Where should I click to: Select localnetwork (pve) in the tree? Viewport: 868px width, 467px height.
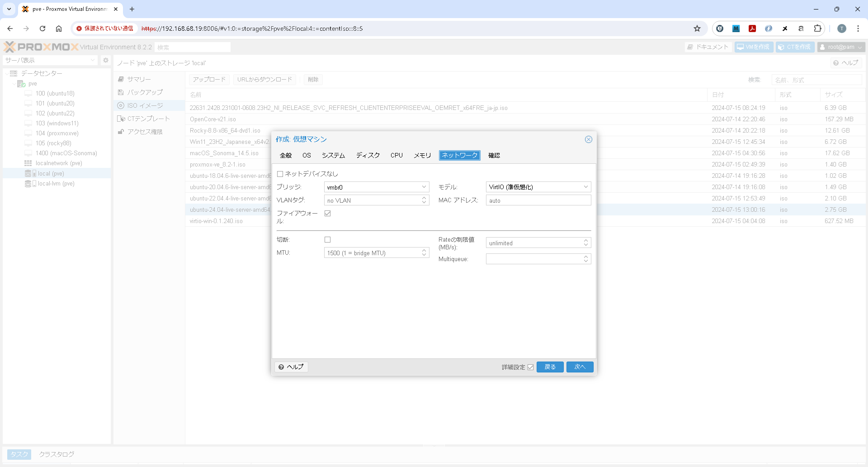59,163
